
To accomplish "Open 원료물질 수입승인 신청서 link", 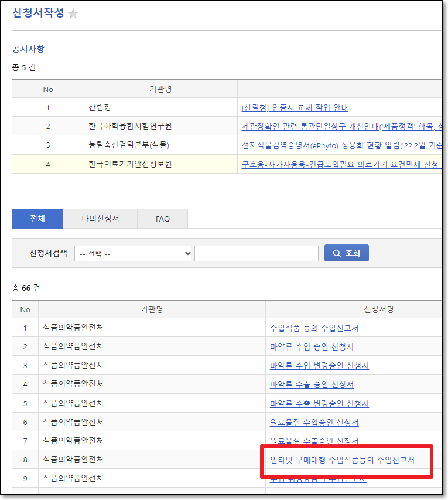I will click(x=314, y=423).
